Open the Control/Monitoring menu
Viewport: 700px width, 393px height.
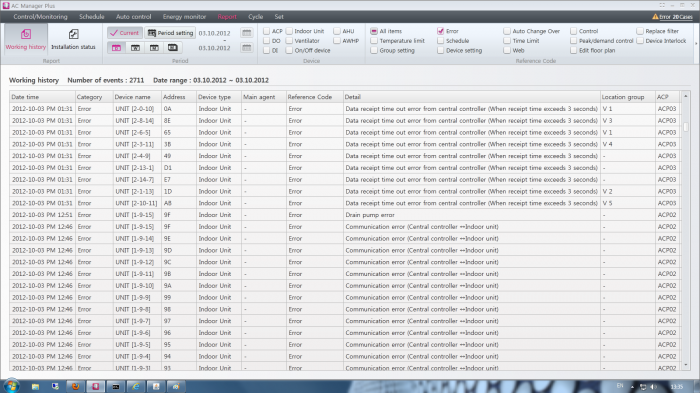click(40, 17)
